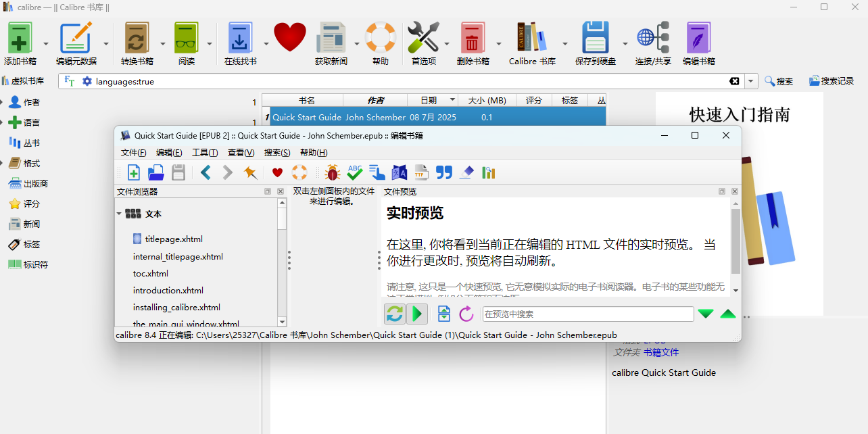Image resolution: width=868 pixels, height=434 pixels.
Task: Open the dropdown arrow beside 获取新闻
Action: coord(356,43)
